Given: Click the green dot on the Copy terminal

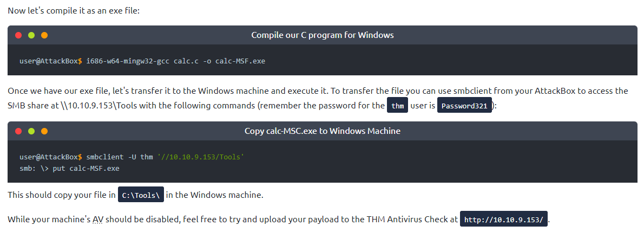Looking at the screenshot, I should (x=31, y=131).
